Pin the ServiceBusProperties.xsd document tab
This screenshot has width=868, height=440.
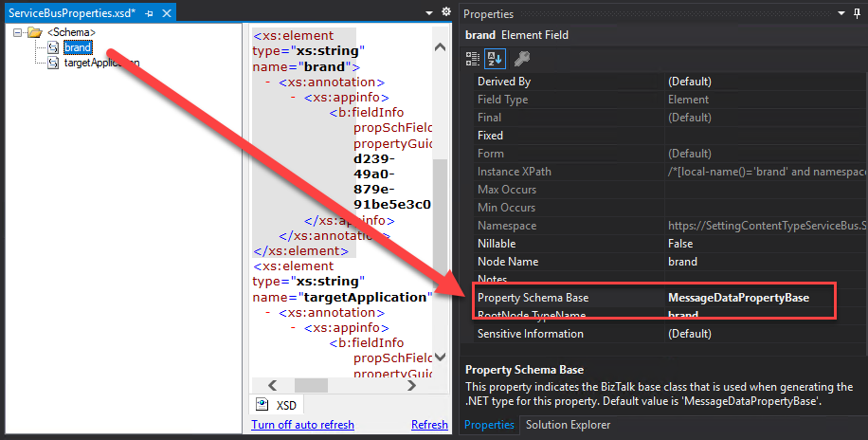(x=149, y=14)
